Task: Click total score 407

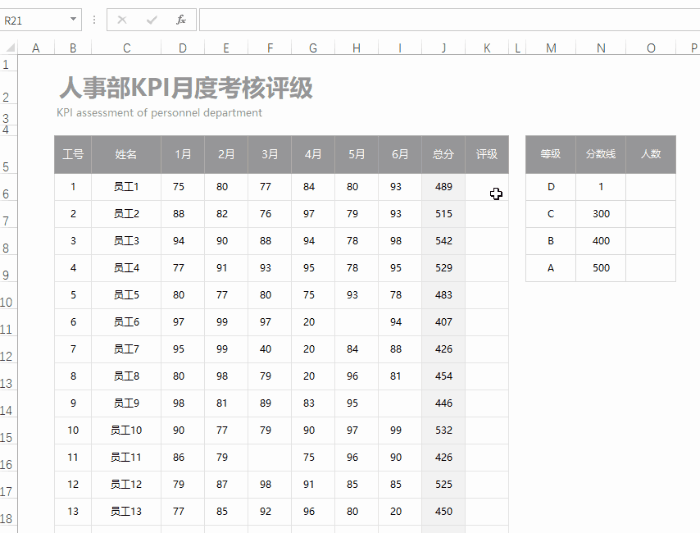Action: click(443, 322)
